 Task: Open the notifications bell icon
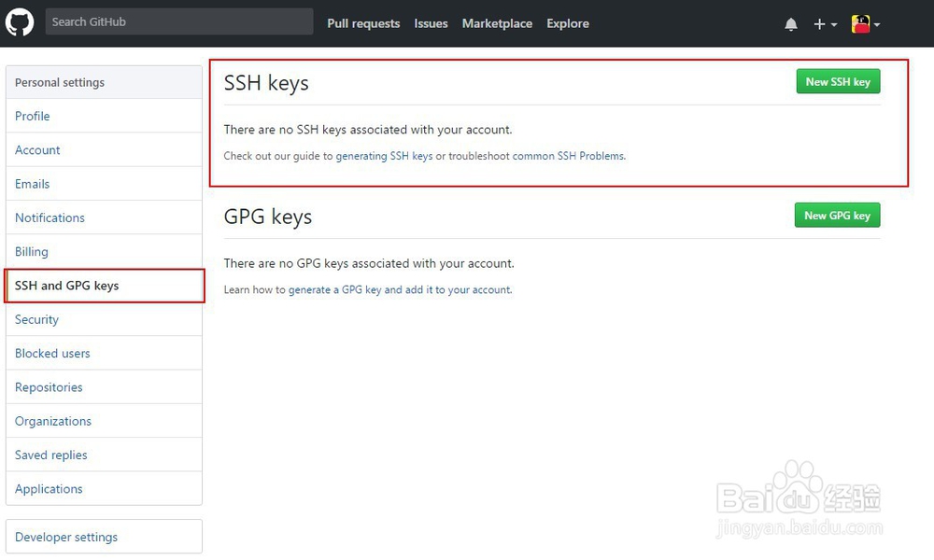(791, 24)
